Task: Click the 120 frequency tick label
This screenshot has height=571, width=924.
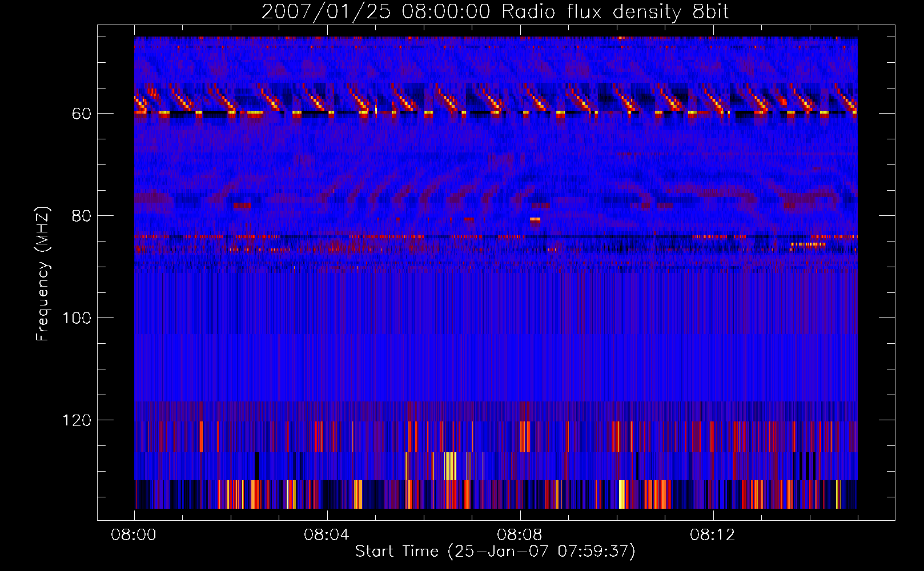Action: (77, 421)
